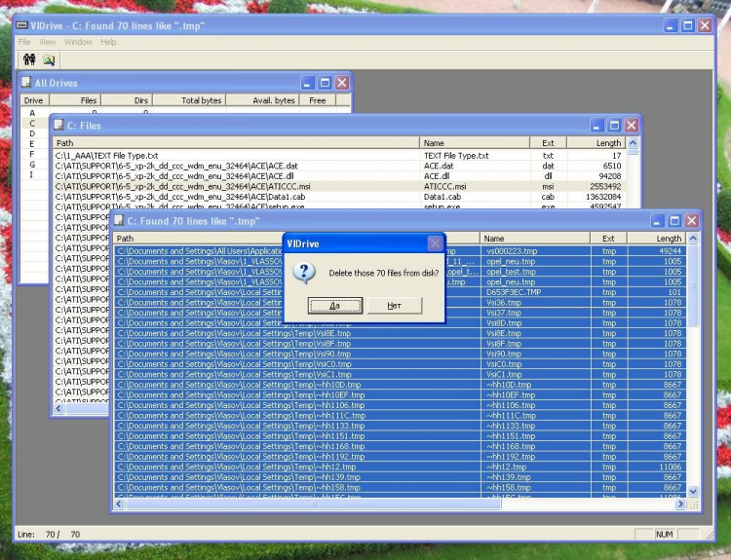Open the File menu
Image resolution: width=731 pixels, height=560 pixels.
(24, 42)
